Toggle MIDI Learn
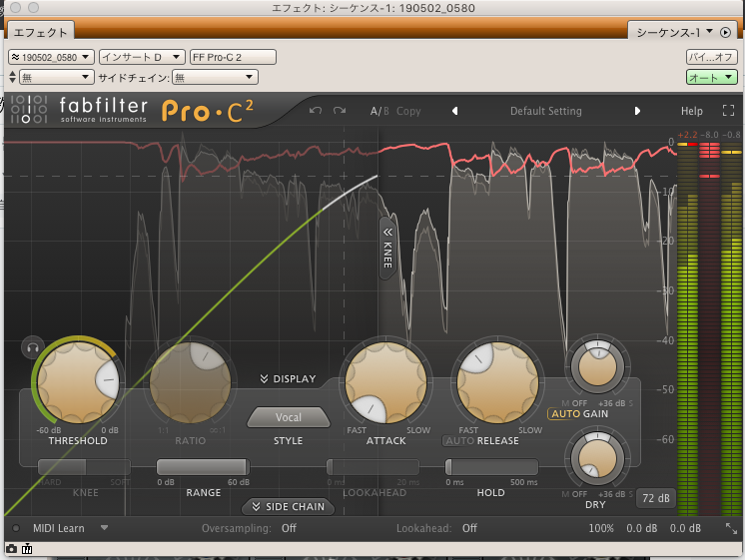745x560 pixels. click(x=59, y=528)
